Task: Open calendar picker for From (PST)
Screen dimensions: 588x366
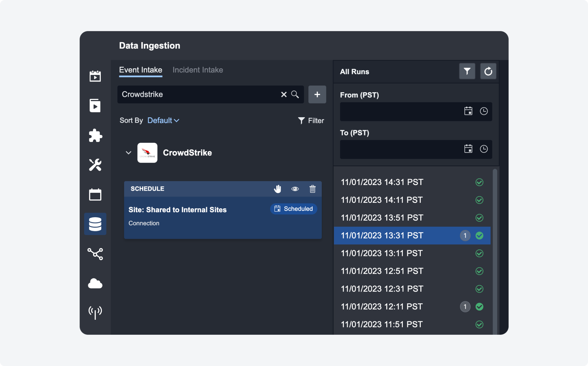Action: click(468, 111)
